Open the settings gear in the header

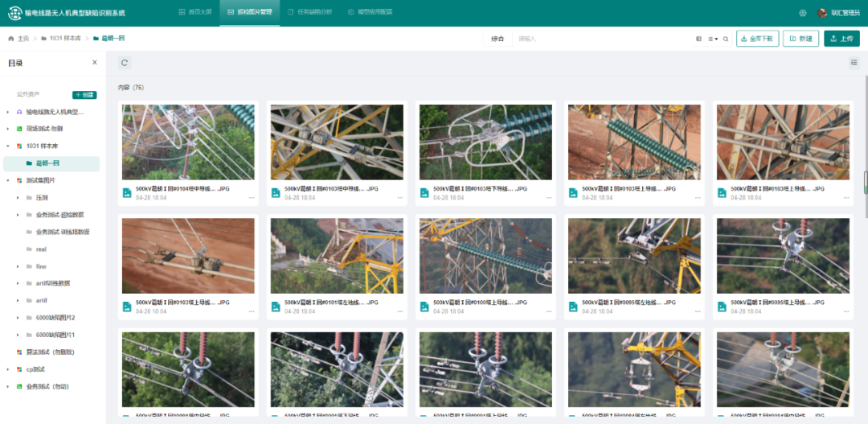(803, 13)
